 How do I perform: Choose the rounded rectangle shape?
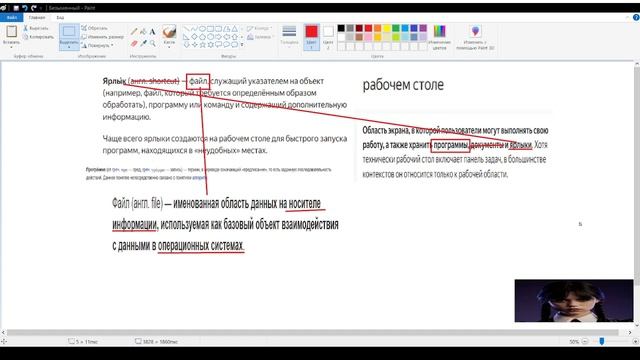point(218,29)
